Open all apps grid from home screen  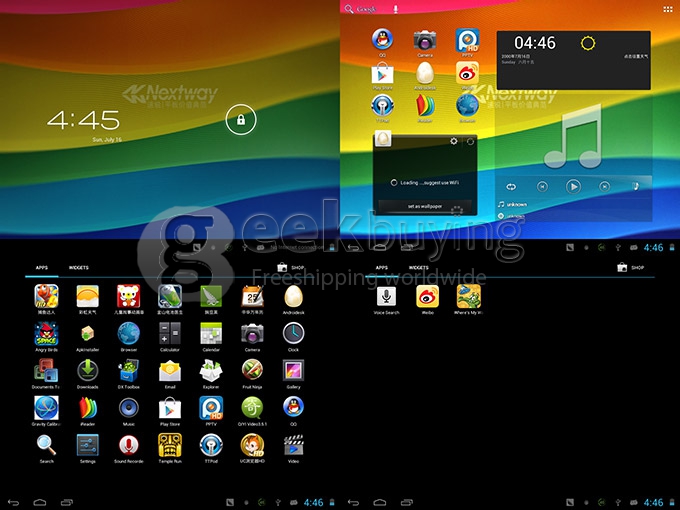click(x=668, y=8)
